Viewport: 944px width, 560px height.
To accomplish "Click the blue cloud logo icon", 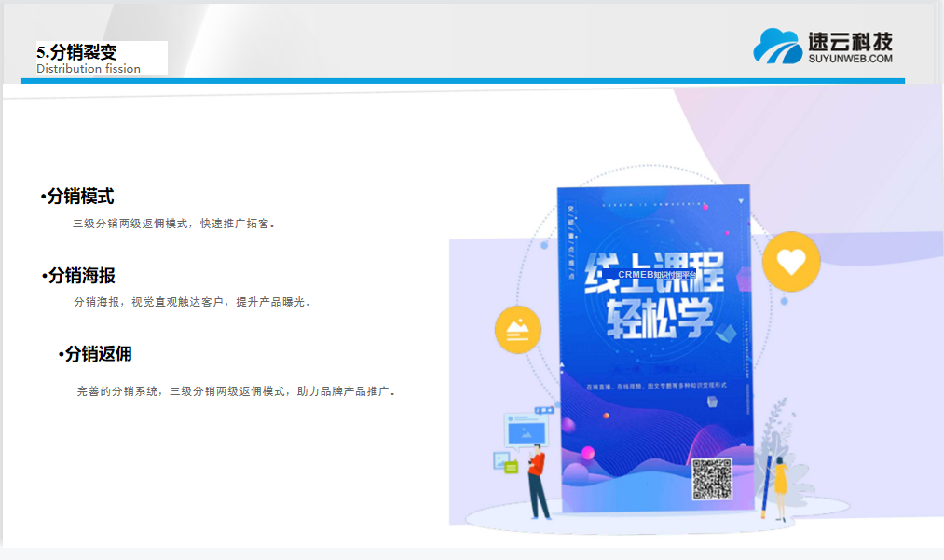I will click(777, 46).
